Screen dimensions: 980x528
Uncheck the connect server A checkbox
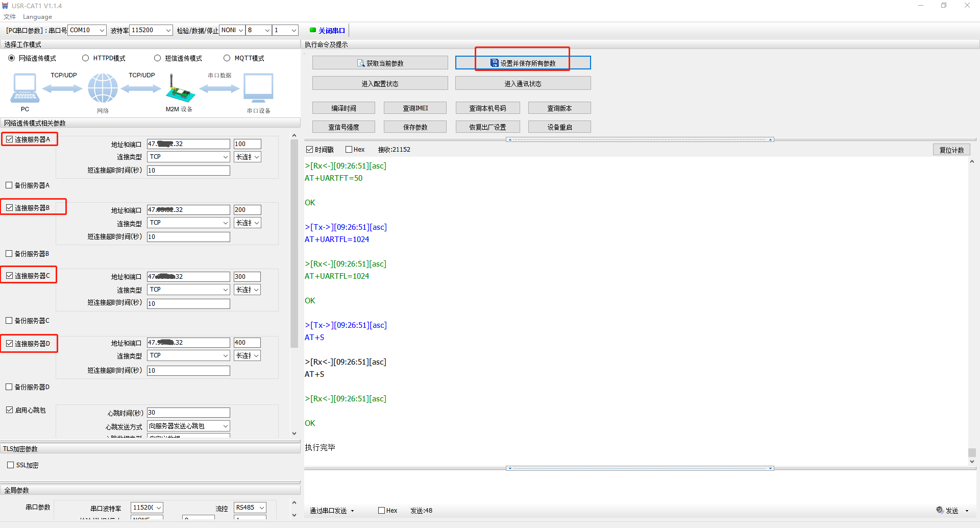(10, 139)
